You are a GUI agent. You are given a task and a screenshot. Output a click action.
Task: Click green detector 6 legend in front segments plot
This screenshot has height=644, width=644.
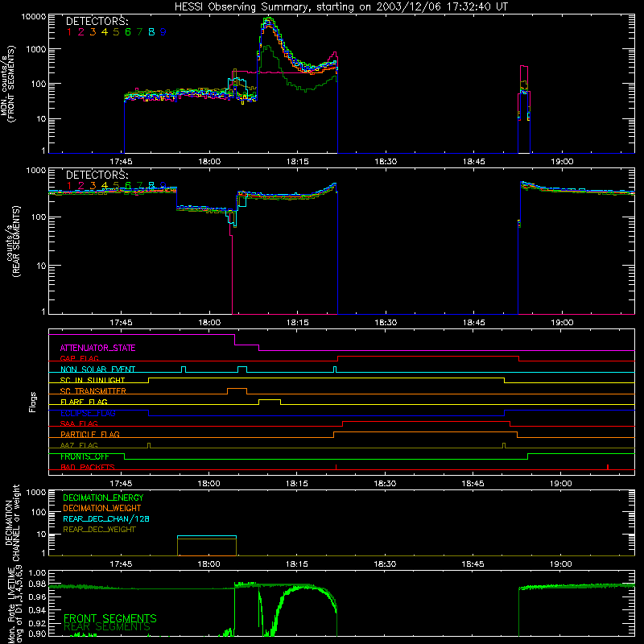click(128, 32)
